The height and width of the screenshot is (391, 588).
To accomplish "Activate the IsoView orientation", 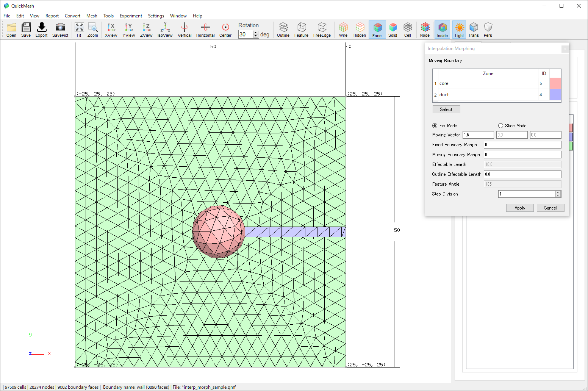I will point(165,30).
